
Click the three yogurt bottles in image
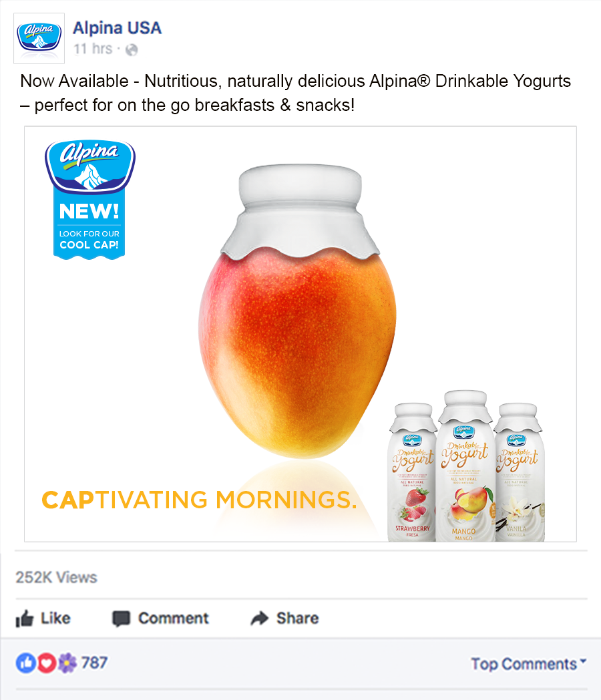466,466
